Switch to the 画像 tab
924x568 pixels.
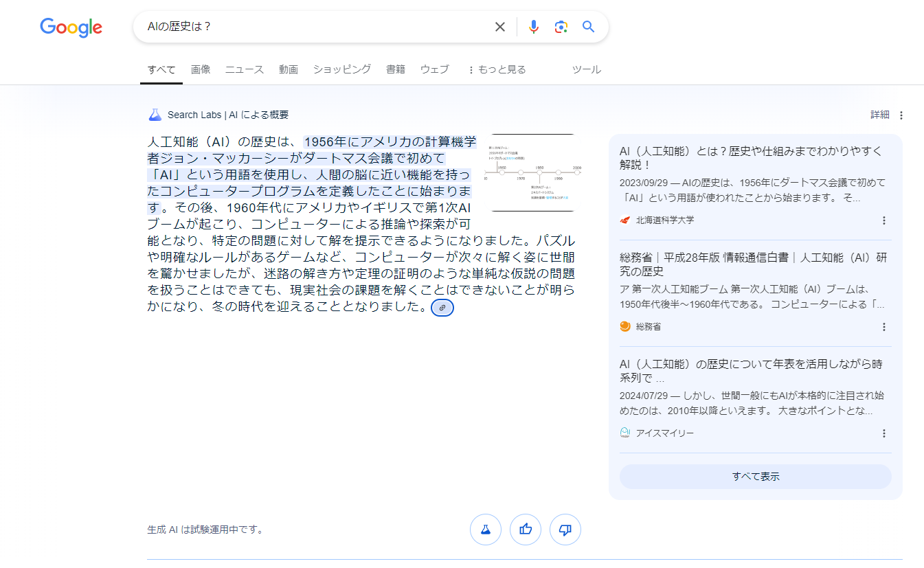click(x=201, y=69)
